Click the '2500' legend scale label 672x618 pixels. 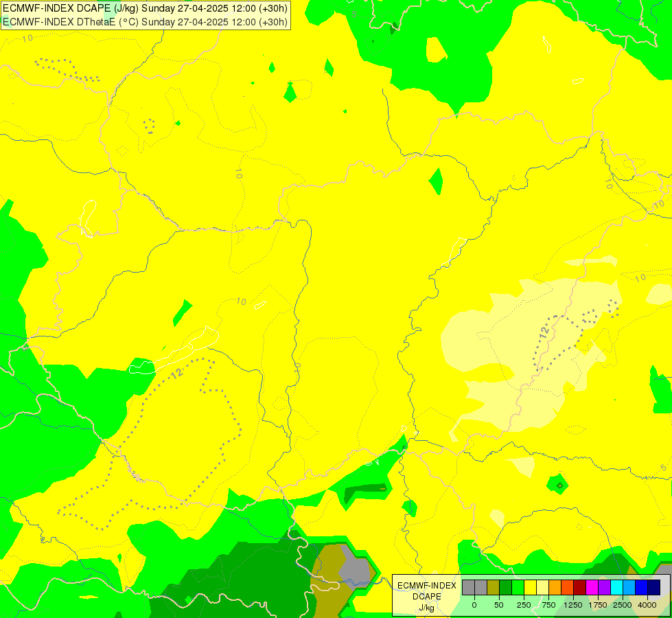623,605
